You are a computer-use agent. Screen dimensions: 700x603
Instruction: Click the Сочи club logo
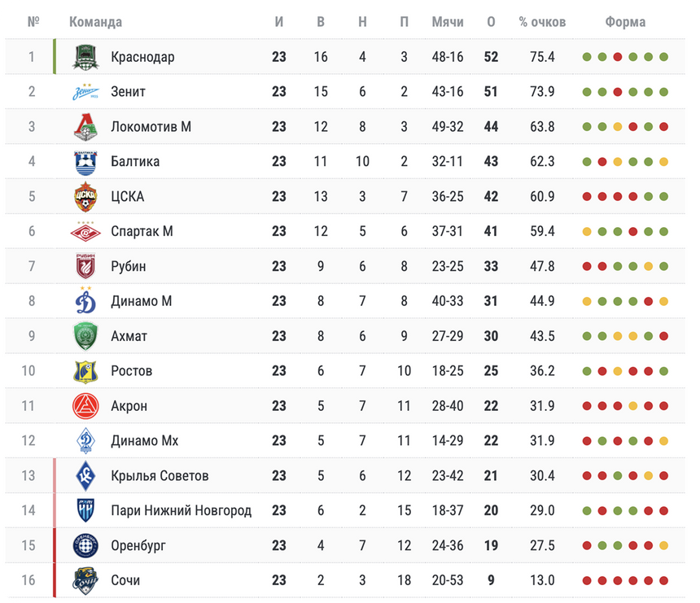point(85,580)
